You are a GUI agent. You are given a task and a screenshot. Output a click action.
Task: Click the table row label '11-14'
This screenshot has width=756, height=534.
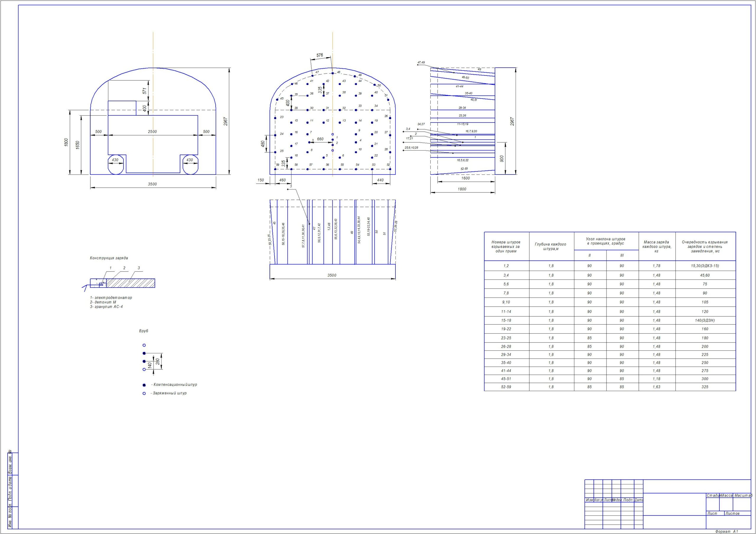506,311
